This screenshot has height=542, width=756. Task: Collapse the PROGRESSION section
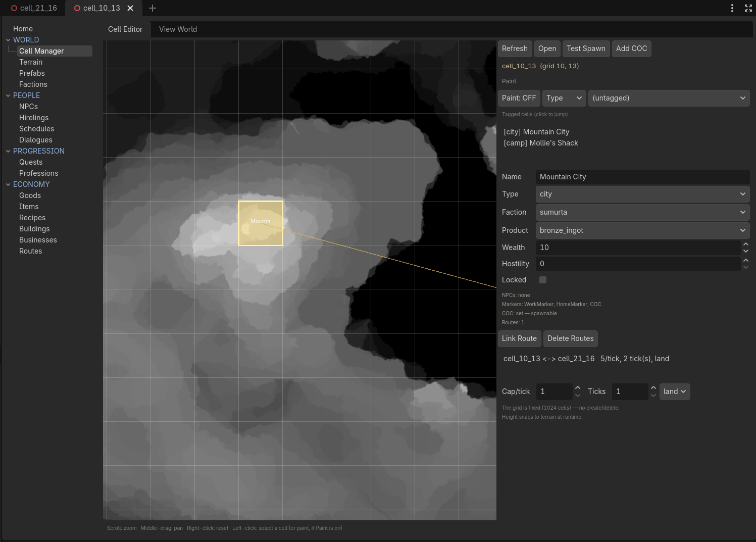(8, 151)
